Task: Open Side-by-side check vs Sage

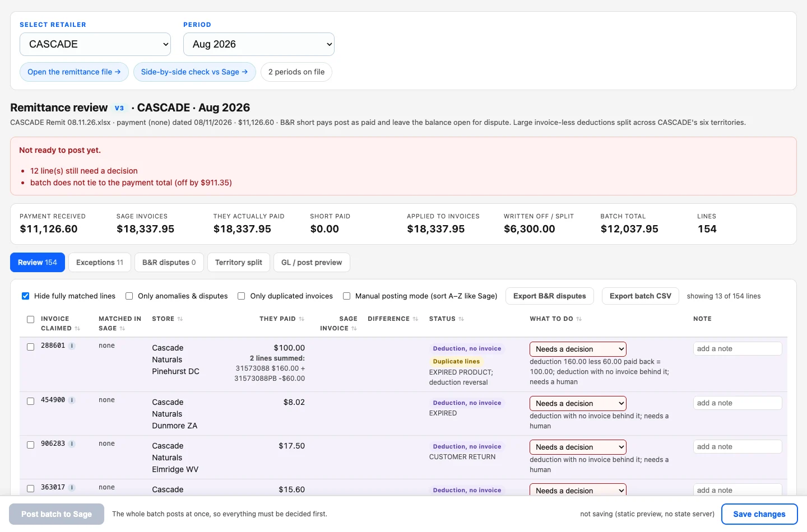Action: coord(194,72)
